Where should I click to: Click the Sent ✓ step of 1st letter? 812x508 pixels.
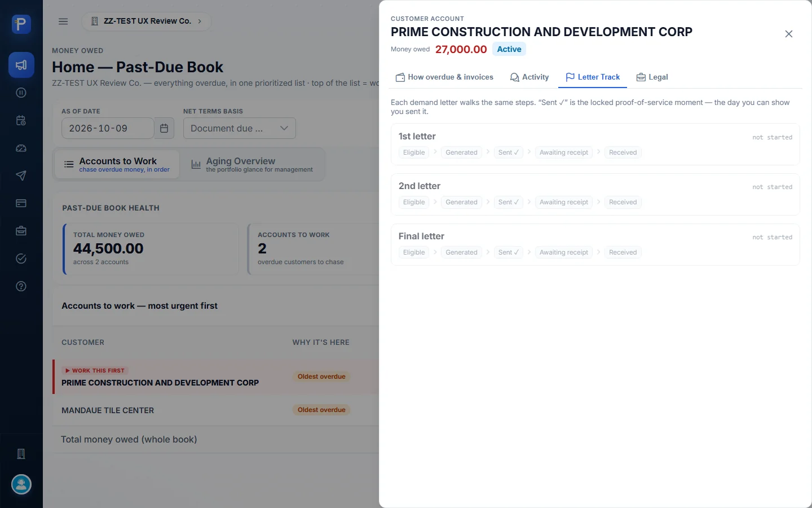coord(509,152)
